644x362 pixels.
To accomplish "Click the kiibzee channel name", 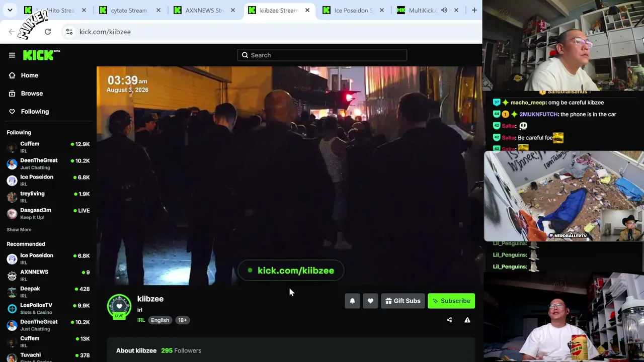I will click(150, 299).
